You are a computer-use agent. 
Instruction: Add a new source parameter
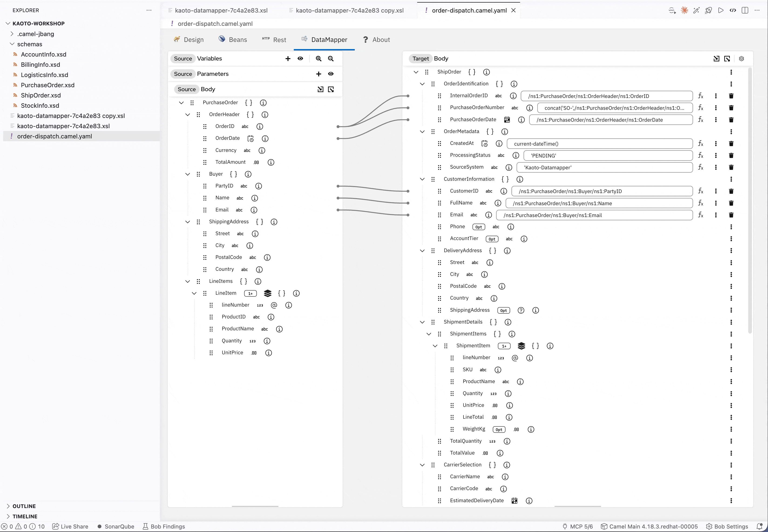point(319,74)
